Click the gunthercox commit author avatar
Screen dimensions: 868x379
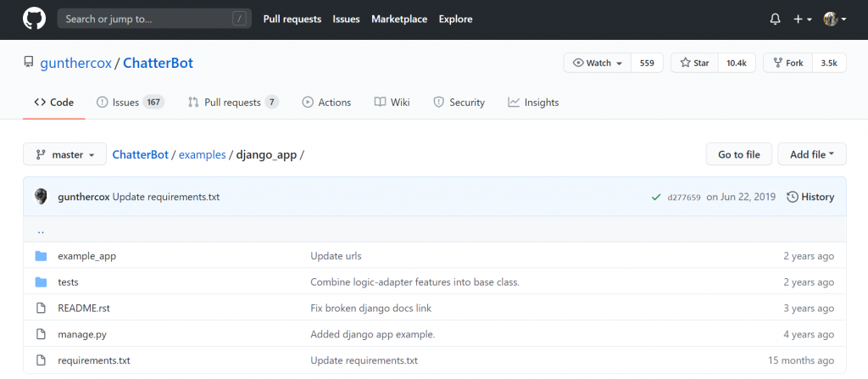(x=41, y=197)
